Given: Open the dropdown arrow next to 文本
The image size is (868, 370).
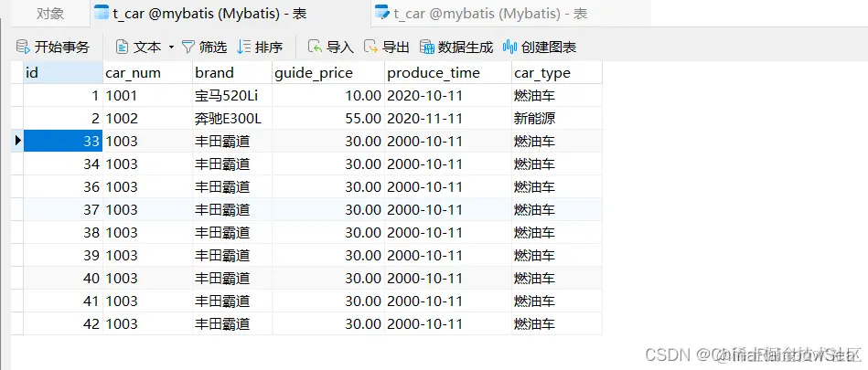Looking at the screenshot, I should pyautogui.click(x=171, y=48).
